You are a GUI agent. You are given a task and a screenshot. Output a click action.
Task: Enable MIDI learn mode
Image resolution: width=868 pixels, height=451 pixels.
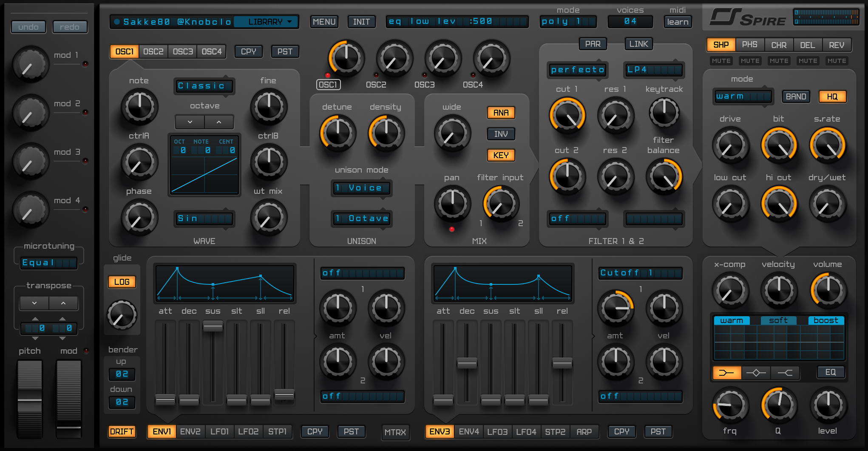(678, 21)
